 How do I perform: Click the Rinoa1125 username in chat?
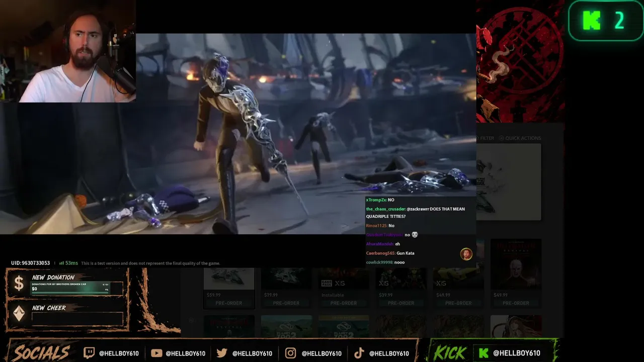pos(376,226)
